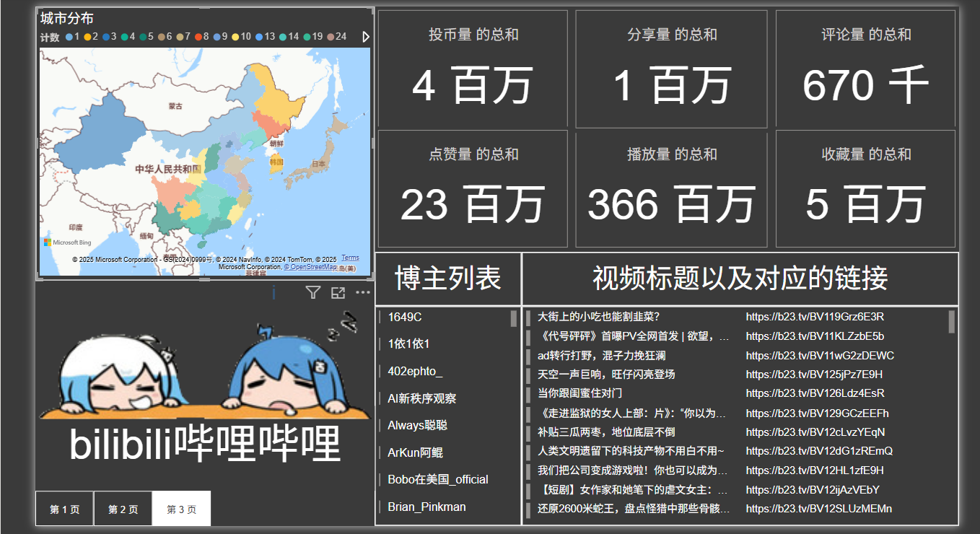
Task: Select blogger Bobo在美国_official in the list
Action: pyautogui.click(x=438, y=479)
